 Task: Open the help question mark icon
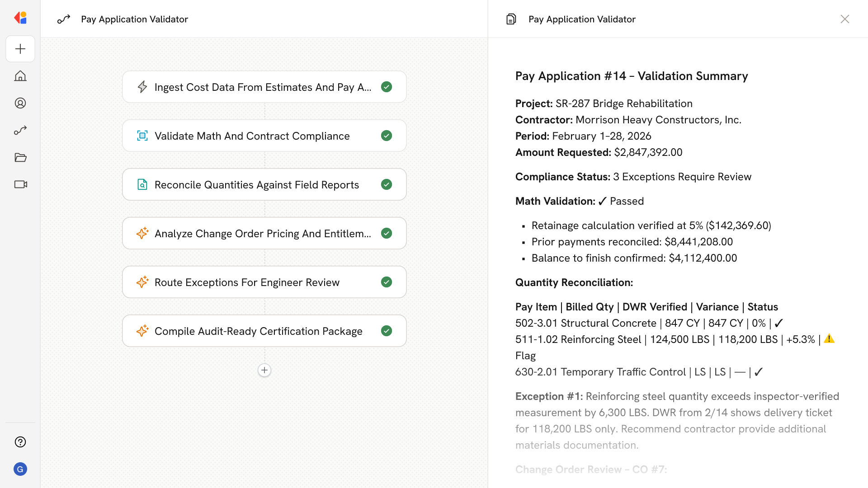20,442
